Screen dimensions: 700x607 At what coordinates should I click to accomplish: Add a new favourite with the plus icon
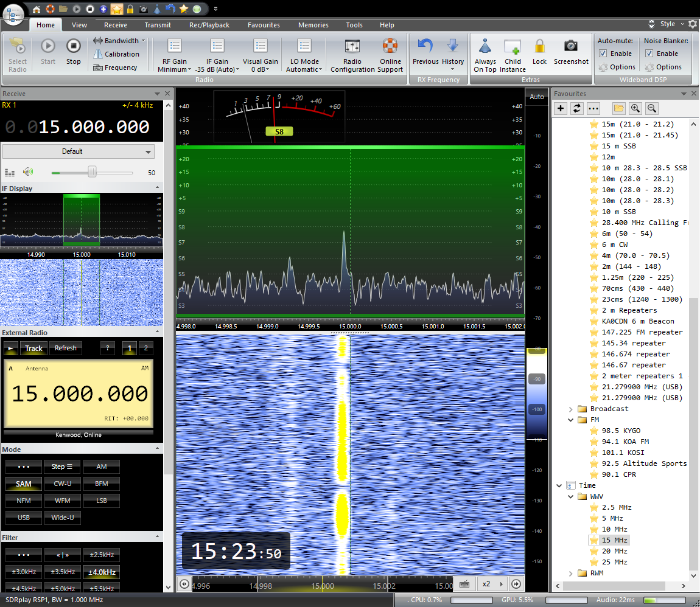tap(561, 108)
